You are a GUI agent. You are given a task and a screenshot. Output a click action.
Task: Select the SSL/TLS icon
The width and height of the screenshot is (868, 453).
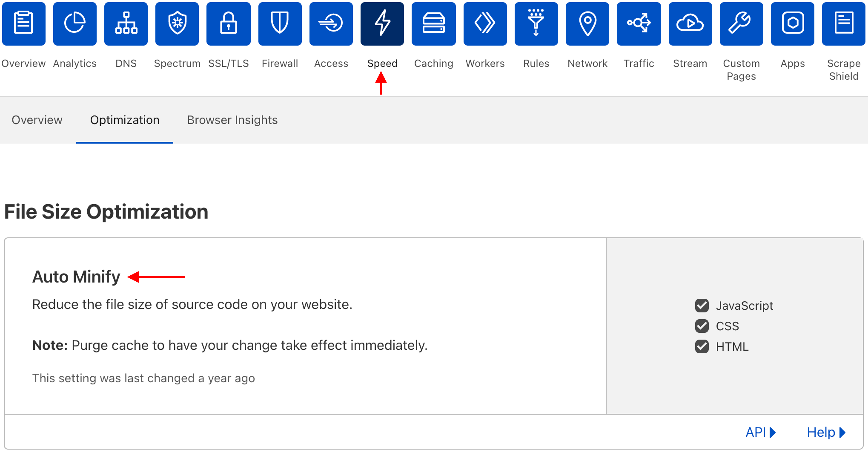(x=229, y=23)
